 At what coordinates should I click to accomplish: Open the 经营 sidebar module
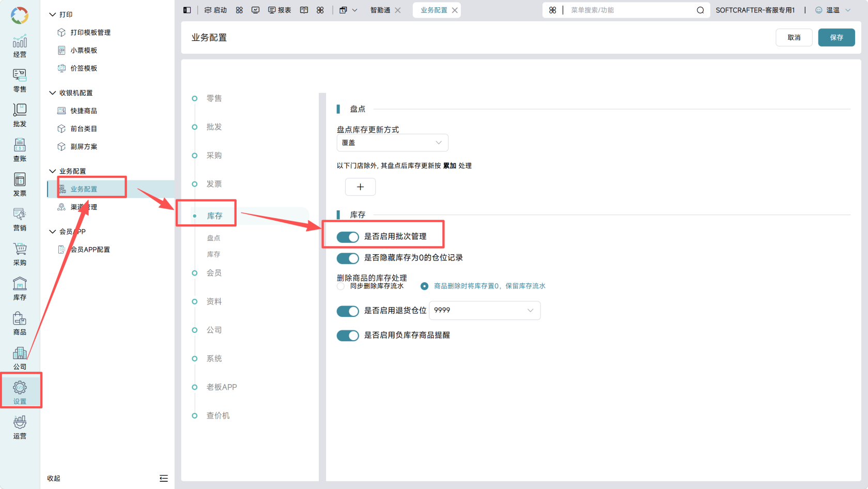pyautogui.click(x=20, y=45)
